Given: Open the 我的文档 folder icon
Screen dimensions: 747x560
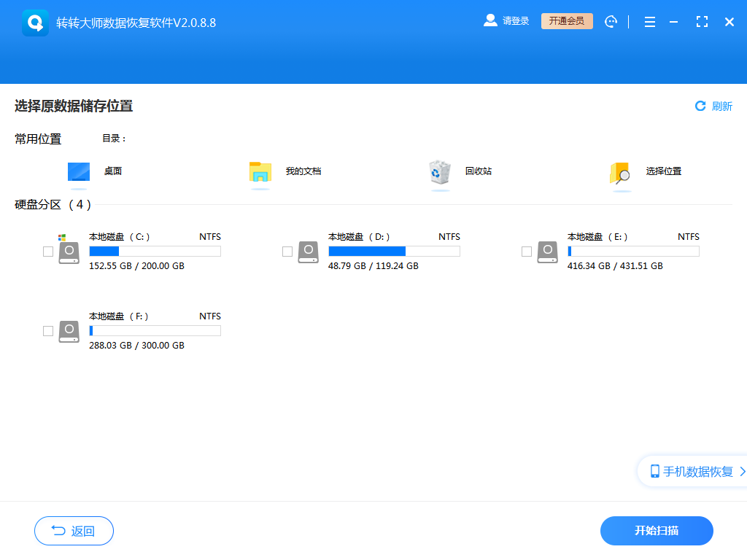Looking at the screenshot, I should point(260,173).
